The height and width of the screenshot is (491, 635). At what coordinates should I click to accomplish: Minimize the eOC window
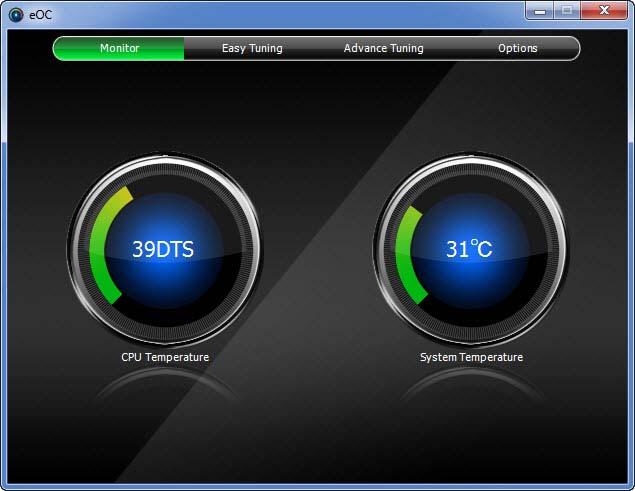pos(542,10)
